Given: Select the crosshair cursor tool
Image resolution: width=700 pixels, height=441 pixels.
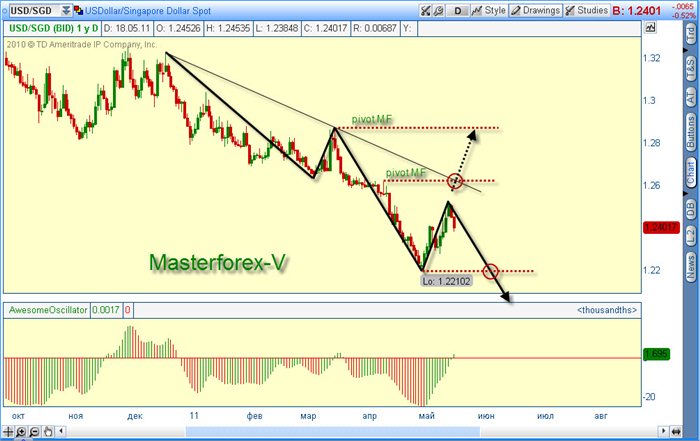Looking at the screenshot, I should point(8,432).
